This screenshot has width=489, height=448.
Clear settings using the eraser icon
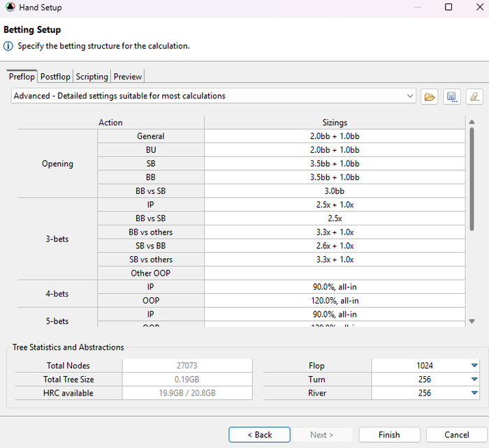[x=474, y=96]
